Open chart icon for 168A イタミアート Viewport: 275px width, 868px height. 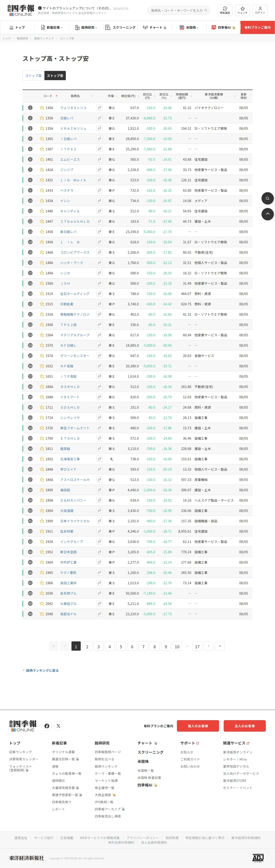pyautogui.click(x=99, y=397)
